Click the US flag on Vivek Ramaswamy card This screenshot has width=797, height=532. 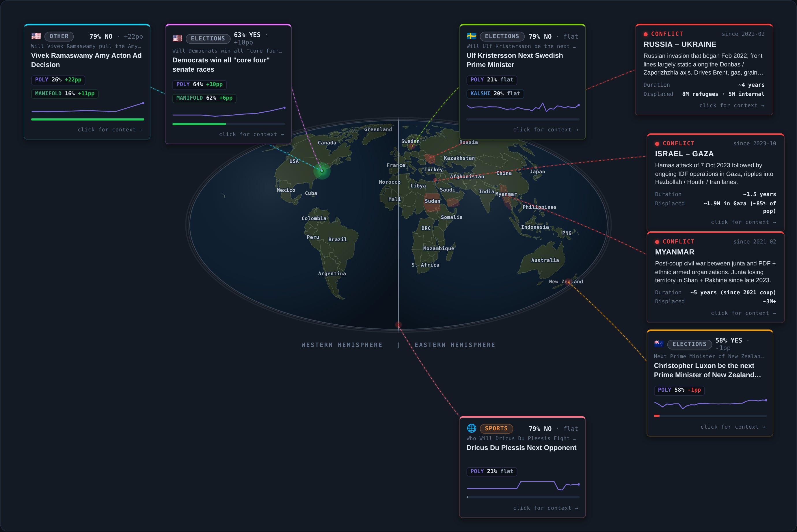(x=36, y=36)
